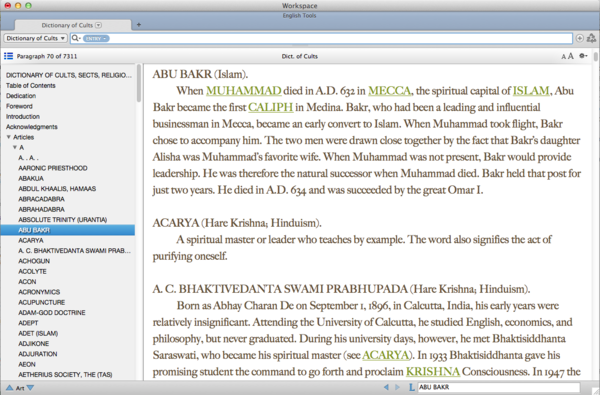This screenshot has width=600, height=395.
Task: Select ACOLYTE article
Action: point(33,271)
